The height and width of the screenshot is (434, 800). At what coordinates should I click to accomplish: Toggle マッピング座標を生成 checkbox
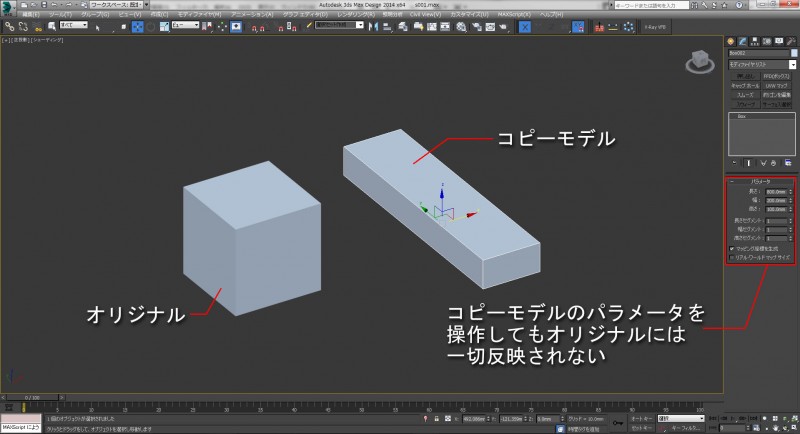tap(732, 248)
